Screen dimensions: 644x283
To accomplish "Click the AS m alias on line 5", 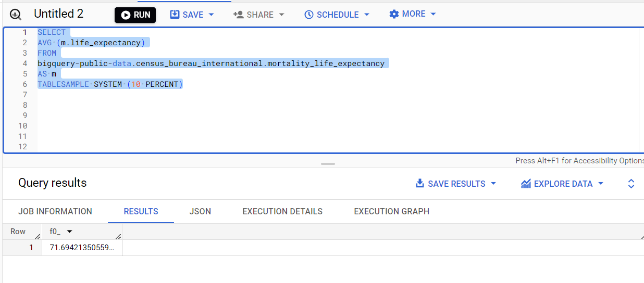I will coord(47,74).
